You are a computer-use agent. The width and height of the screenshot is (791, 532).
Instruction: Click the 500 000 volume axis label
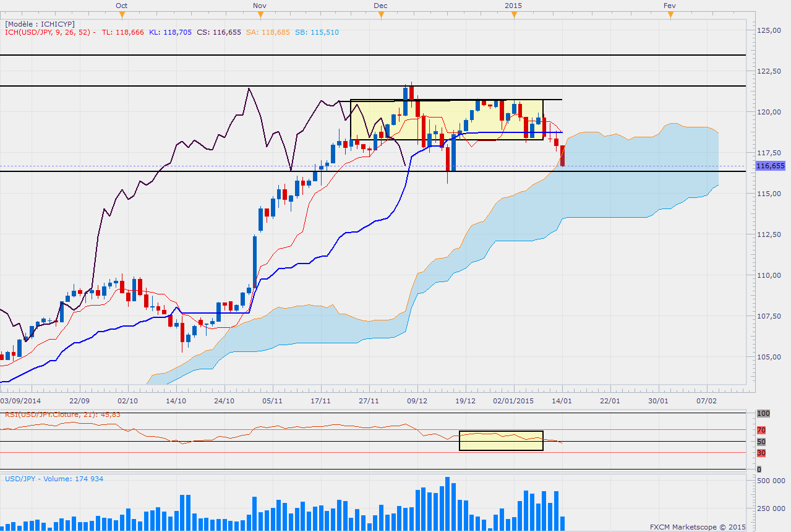point(771,481)
